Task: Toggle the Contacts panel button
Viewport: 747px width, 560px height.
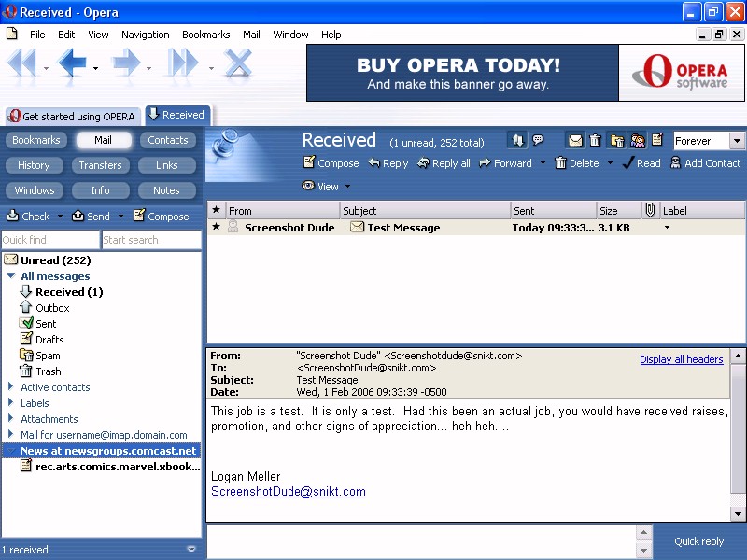Action: [x=168, y=140]
